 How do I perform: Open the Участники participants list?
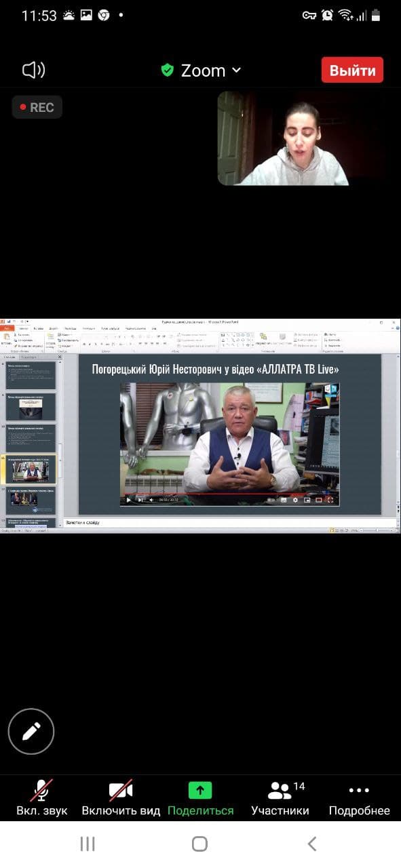(x=280, y=798)
